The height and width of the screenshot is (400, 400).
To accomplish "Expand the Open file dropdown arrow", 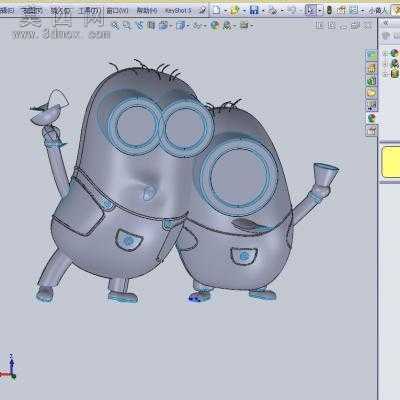I will [x=244, y=11].
